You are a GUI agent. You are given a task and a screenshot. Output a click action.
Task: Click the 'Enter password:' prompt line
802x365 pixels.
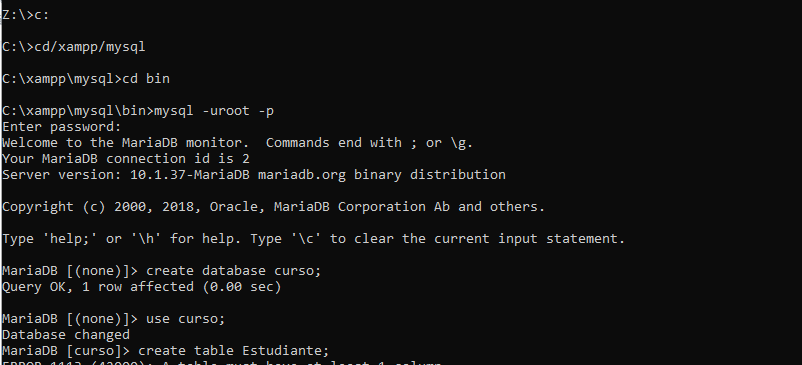click(62, 127)
